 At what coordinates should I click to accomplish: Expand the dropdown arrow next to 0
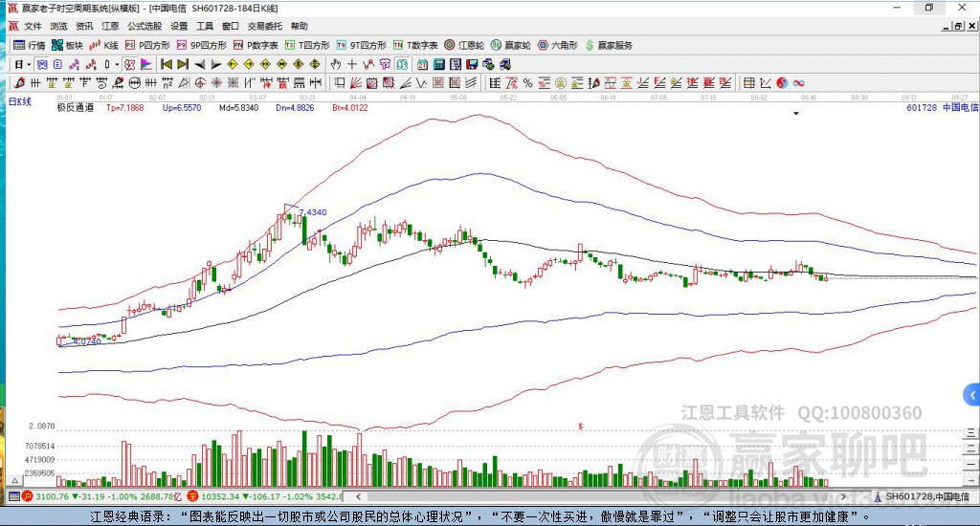(117, 64)
